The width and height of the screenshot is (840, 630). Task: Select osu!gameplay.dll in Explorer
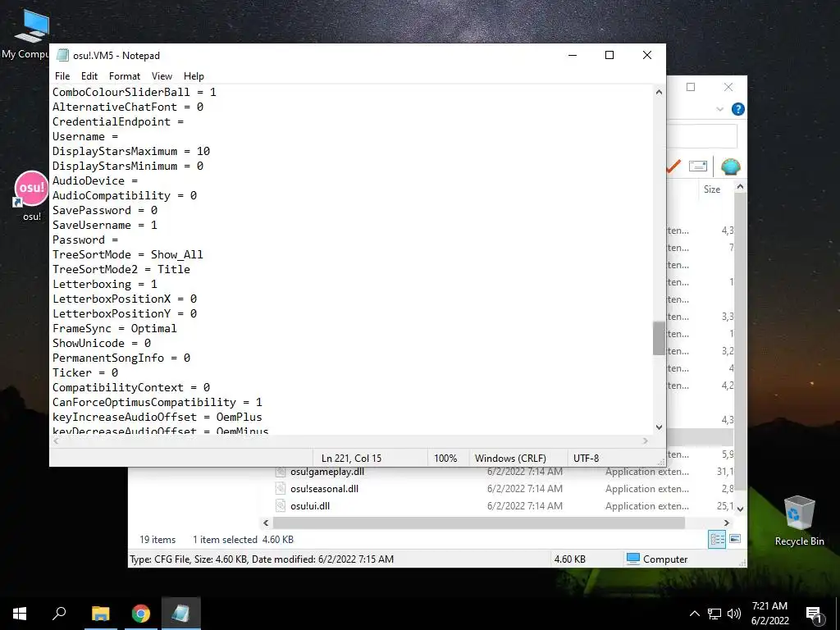pos(327,472)
